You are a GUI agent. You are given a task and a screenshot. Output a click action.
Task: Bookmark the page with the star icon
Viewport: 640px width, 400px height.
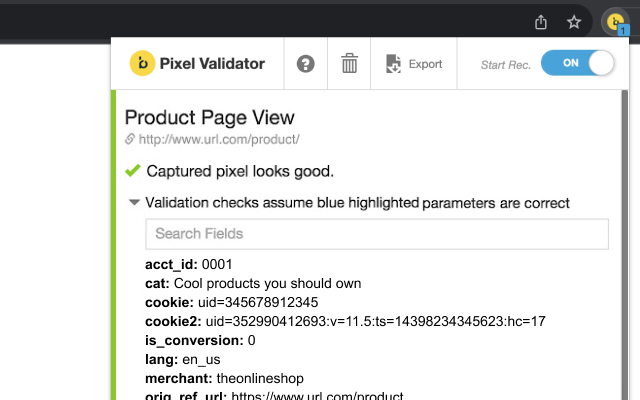574,22
